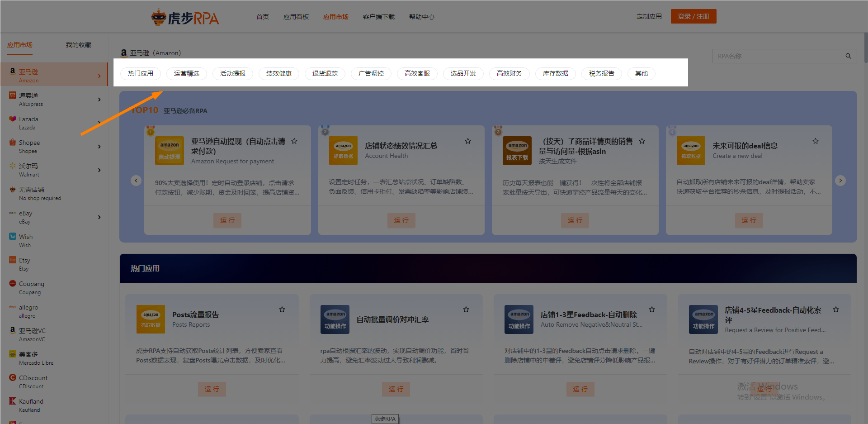Show previous TOP10 carousel cards

point(136,181)
